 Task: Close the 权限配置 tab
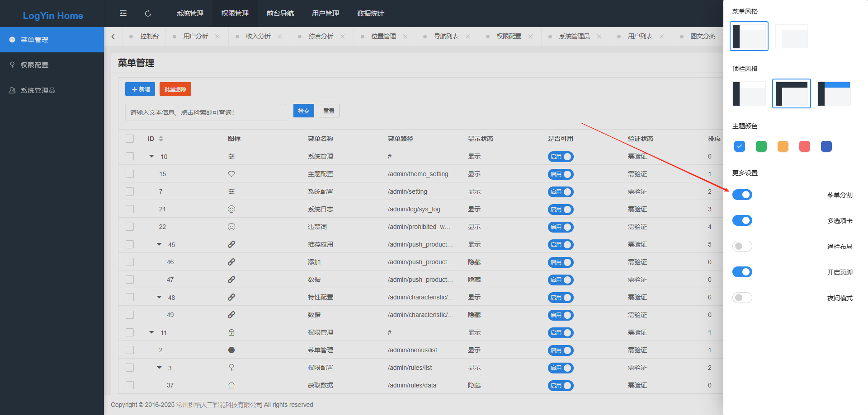click(x=530, y=37)
